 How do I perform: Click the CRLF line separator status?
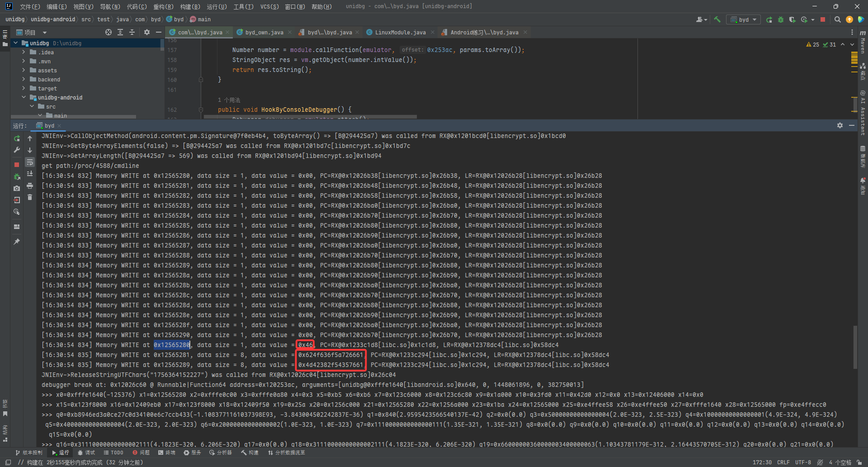(783, 462)
